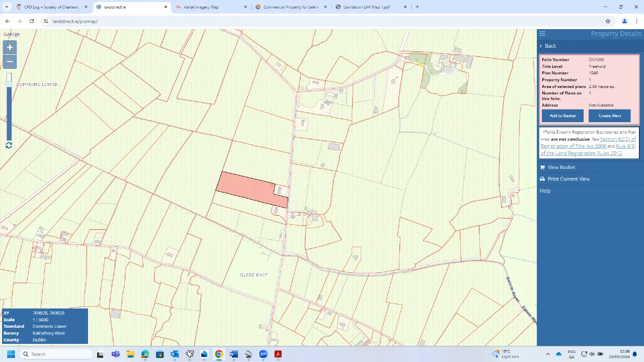The image size is (644, 362).
Task: Toggle the layer checkbox above the zoom slider
Action: click(9, 76)
